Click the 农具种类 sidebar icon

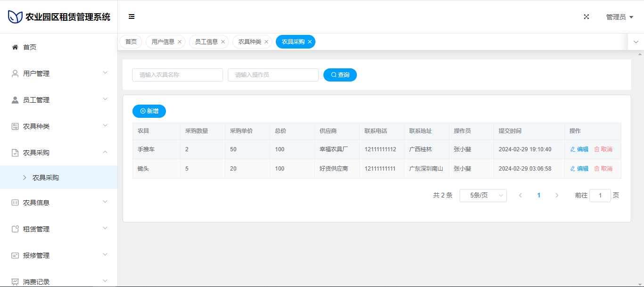(15, 126)
